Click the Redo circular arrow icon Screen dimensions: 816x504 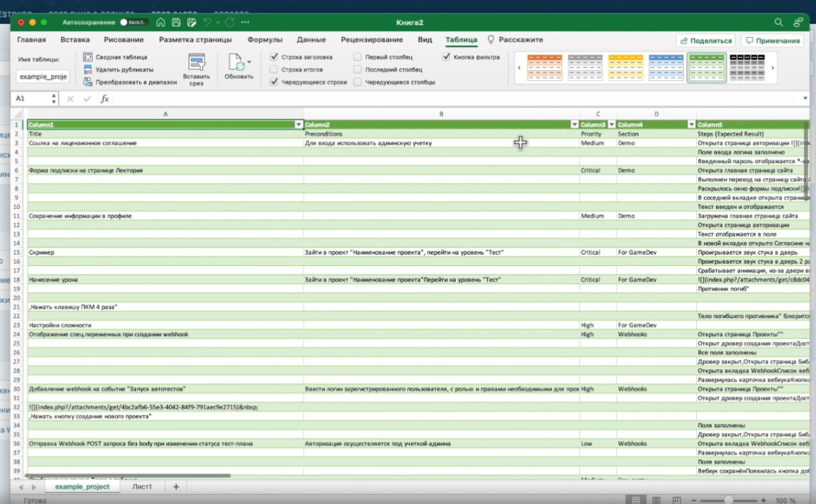(229, 22)
